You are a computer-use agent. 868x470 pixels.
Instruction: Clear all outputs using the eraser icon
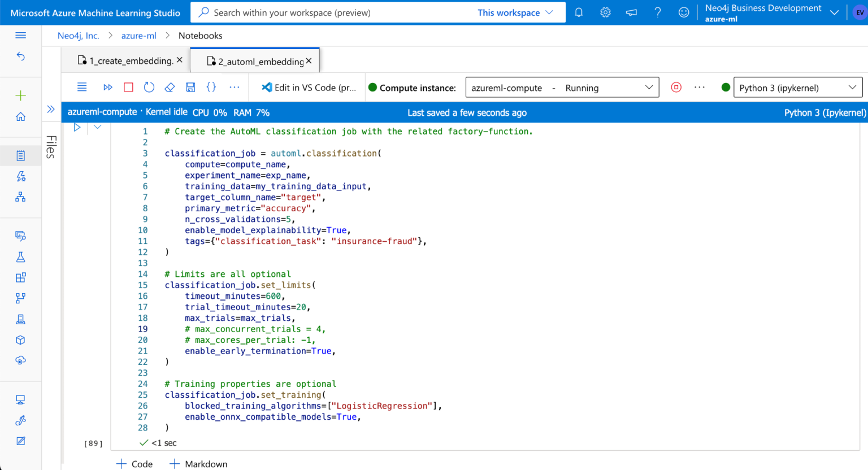tap(170, 87)
